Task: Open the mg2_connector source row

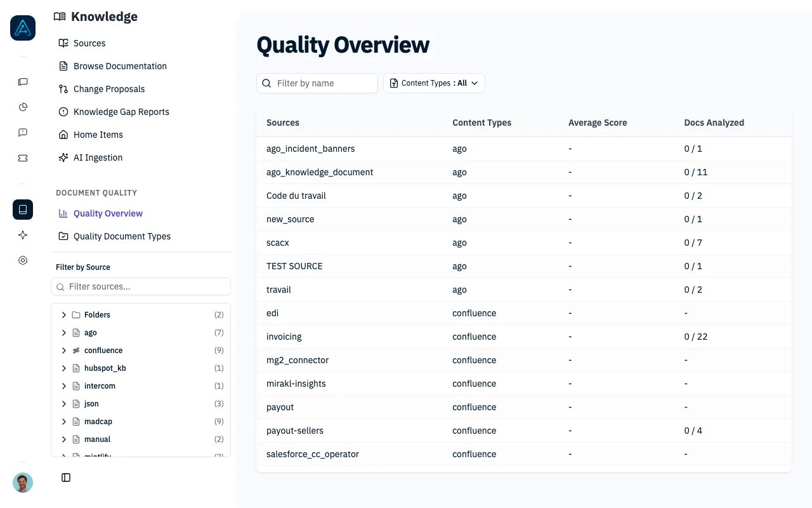Action: (524, 360)
